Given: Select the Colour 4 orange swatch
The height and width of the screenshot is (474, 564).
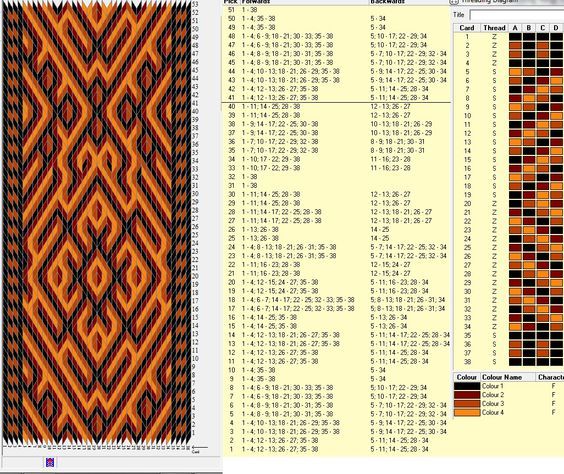Looking at the screenshot, I should point(467,413).
